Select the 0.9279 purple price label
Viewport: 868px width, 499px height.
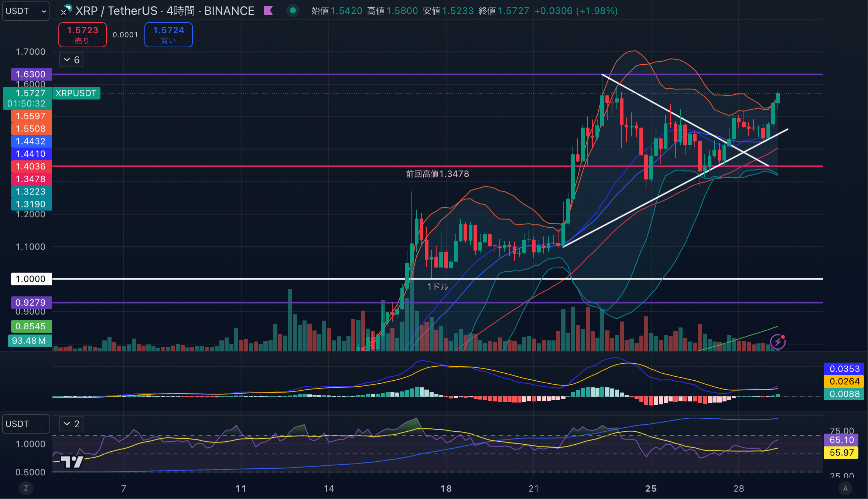pos(31,303)
